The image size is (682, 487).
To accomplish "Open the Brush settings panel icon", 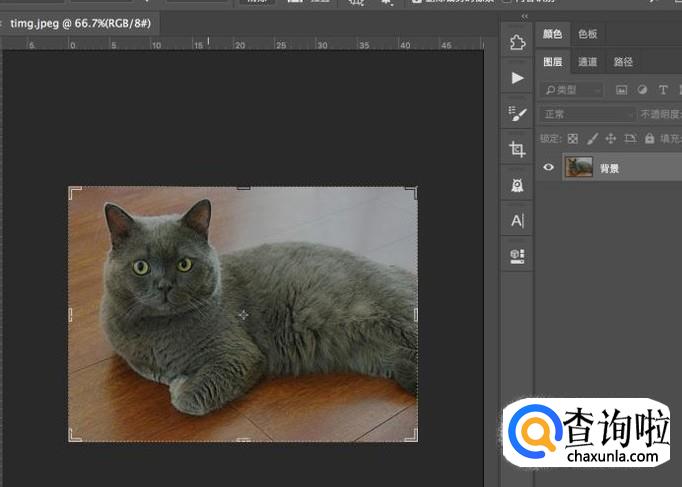I will pyautogui.click(x=517, y=114).
